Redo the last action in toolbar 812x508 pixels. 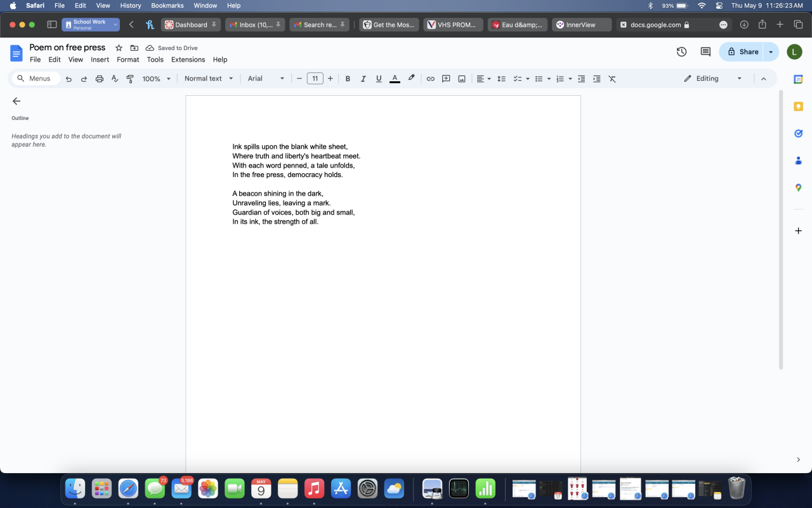(84, 79)
